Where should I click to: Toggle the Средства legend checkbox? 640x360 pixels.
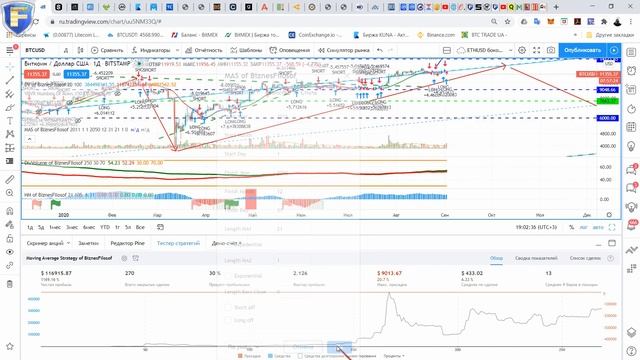pos(270,356)
